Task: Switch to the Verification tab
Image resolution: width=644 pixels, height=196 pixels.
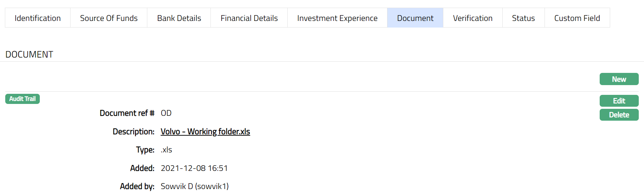Action: pyautogui.click(x=473, y=18)
